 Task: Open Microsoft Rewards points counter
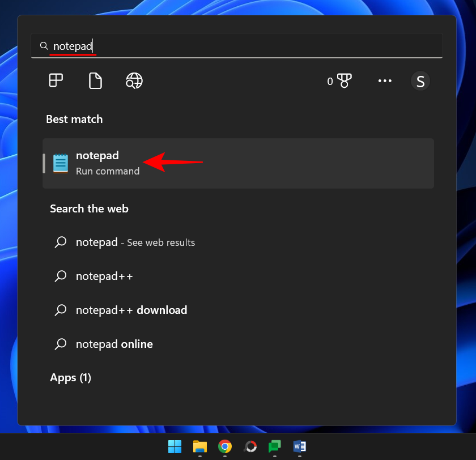click(x=341, y=81)
